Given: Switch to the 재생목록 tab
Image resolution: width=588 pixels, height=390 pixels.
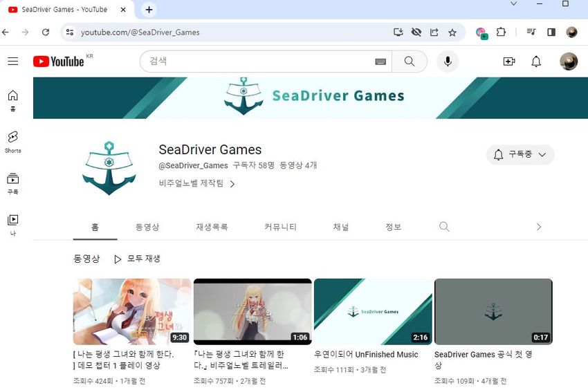Looking at the screenshot, I should tap(212, 227).
